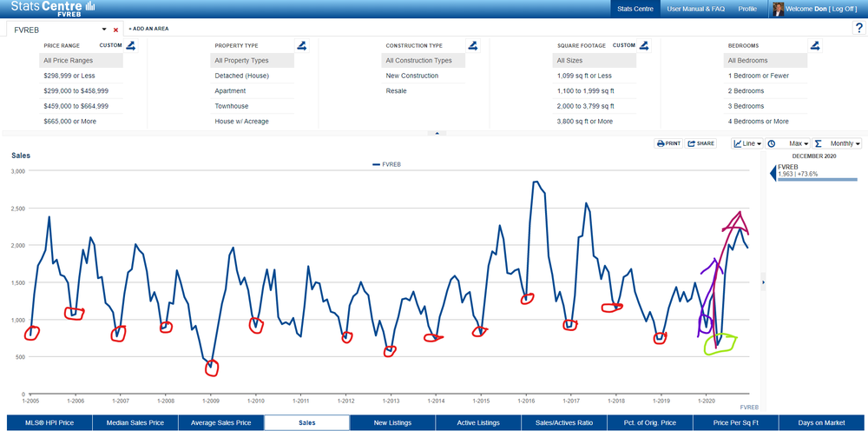Filter by Resale construction type
Viewport: 868px width, 431px height.
pos(423,91)
